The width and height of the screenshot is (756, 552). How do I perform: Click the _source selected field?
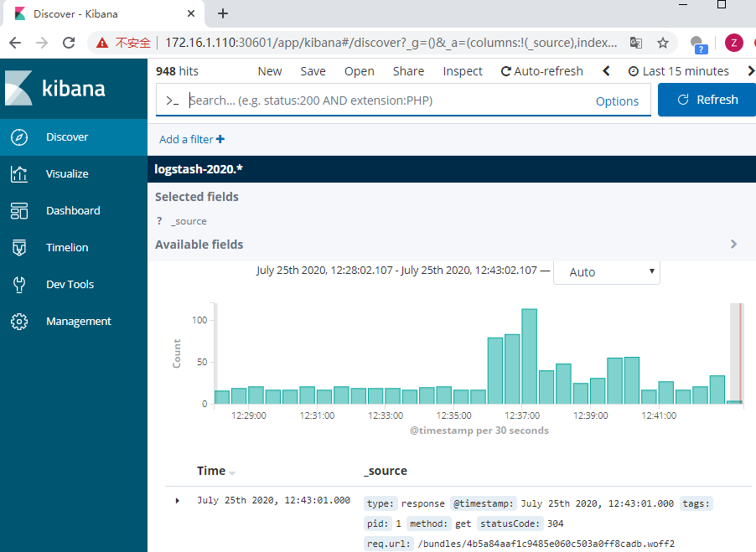(x=189, y=221)
